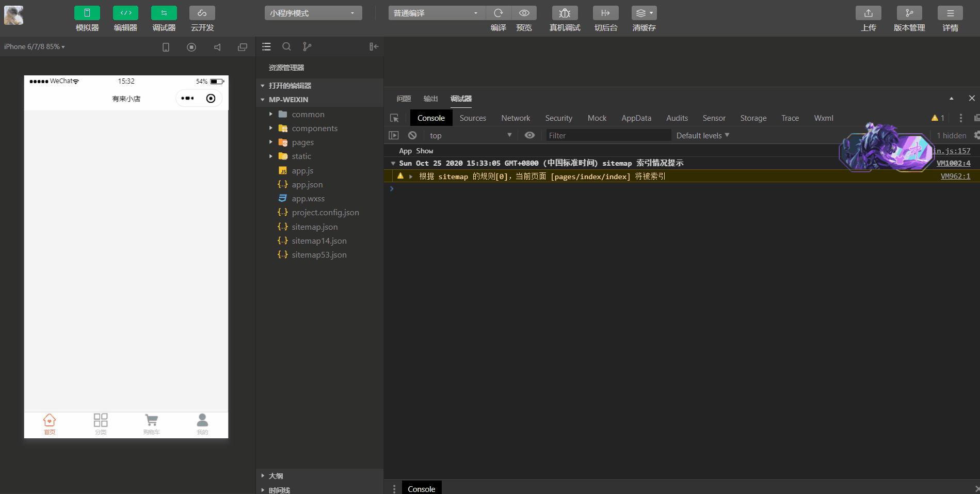Toggle the debugger (调试器) panel button
The image size is (980, 494).
tap(164, 13)
